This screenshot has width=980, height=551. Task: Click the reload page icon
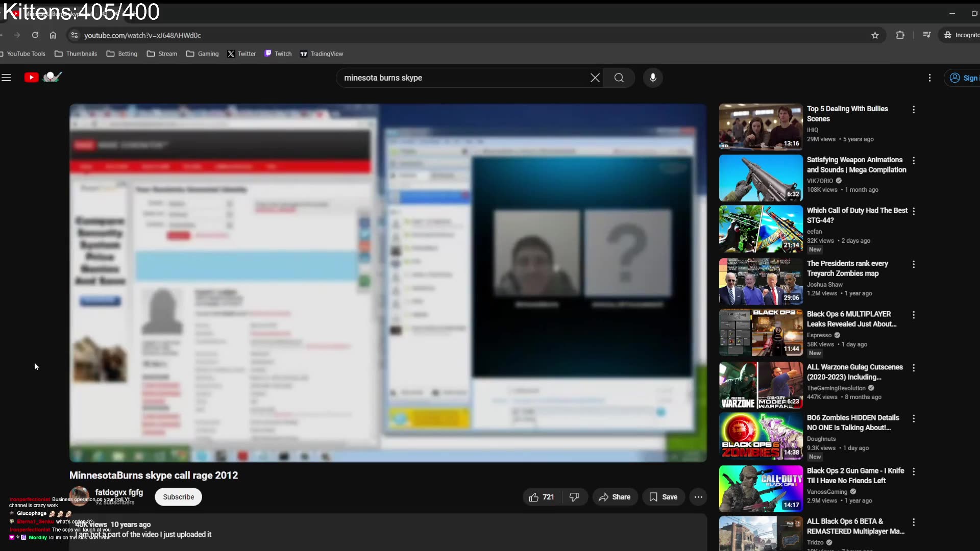coord(35,35)
